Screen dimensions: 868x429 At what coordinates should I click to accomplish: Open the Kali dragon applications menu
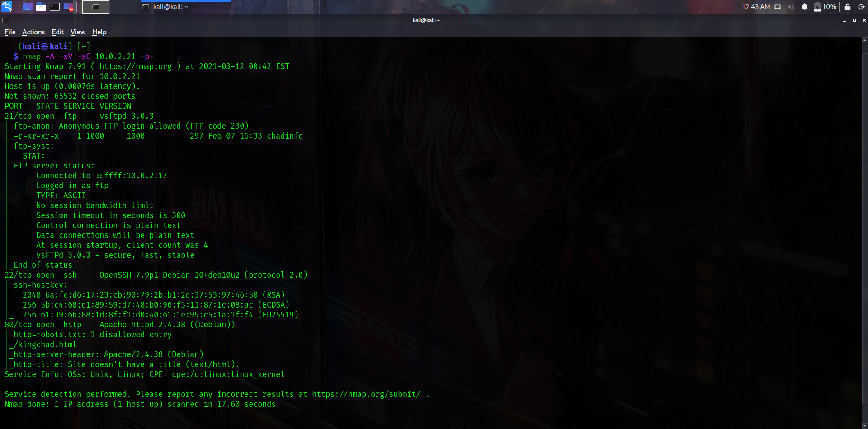pyautogui.click(x=7, y=7)
